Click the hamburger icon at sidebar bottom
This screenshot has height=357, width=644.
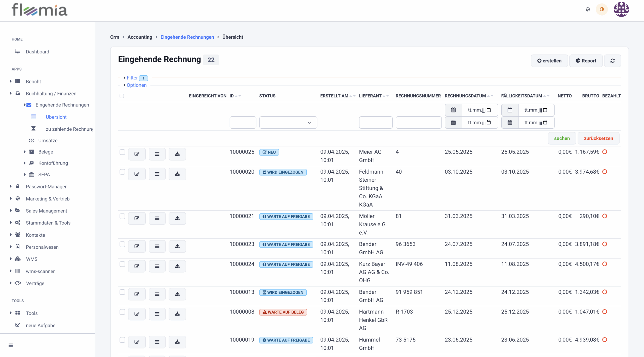(x=11, y=345)
